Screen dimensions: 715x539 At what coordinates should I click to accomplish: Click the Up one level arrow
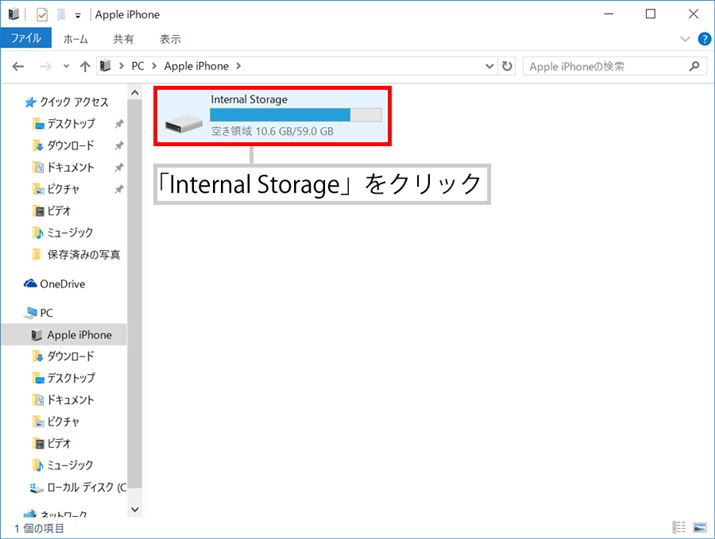[85, 66]
